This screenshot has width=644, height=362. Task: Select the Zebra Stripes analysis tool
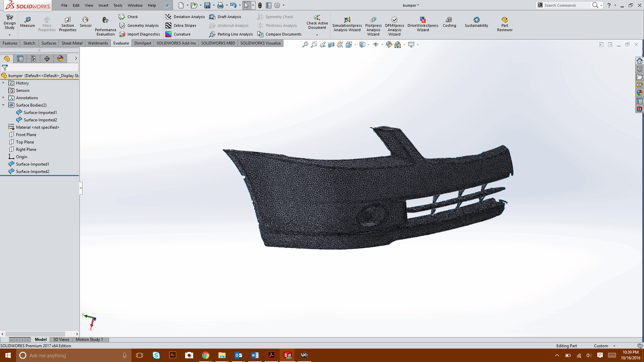pos(181,25)
